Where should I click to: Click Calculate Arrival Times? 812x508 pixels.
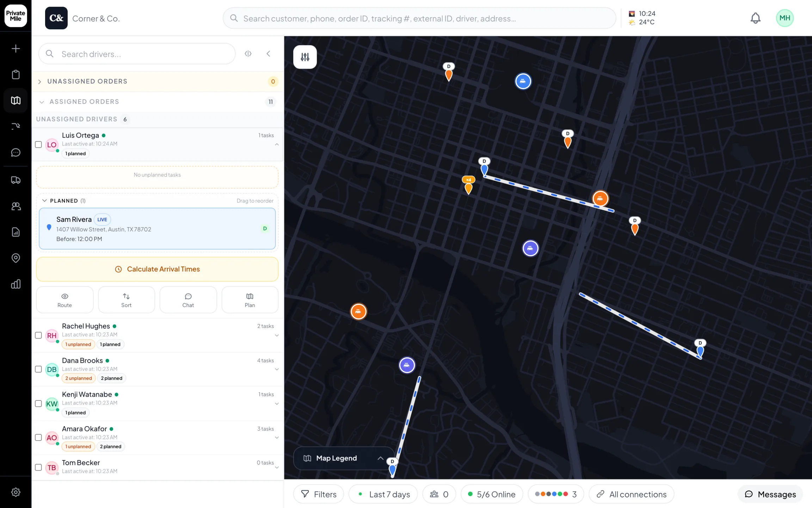coord(157,269)
